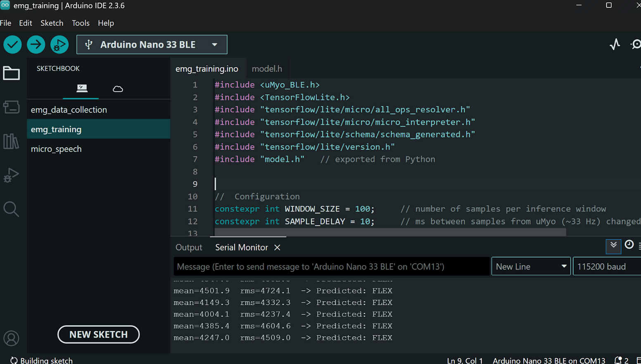This screenshot has height=364, width=641.
Task: Open the sidebar Search magnifier icon
Action: 11,209
